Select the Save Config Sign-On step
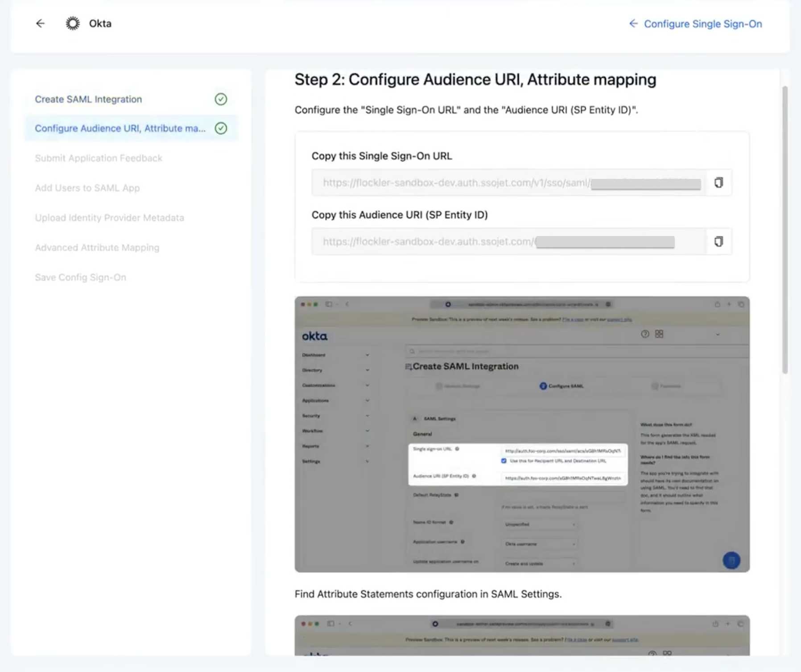Image resolution: width=801 pixels, height=672 pixels. tap(80, 277)
